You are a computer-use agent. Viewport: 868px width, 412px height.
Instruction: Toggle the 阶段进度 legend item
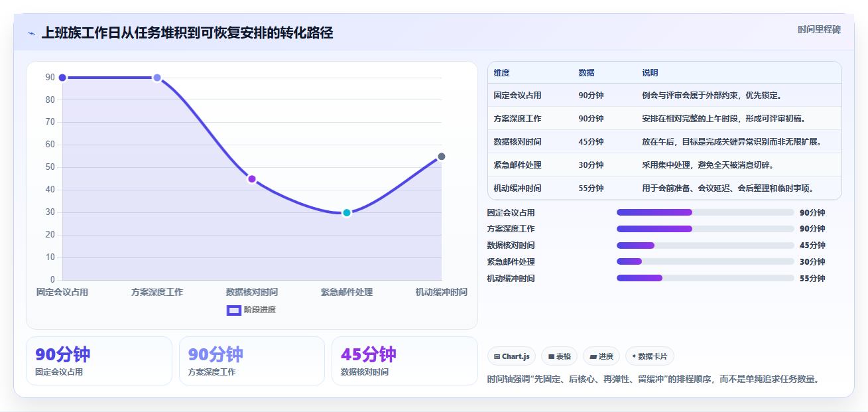coord(251,310)
